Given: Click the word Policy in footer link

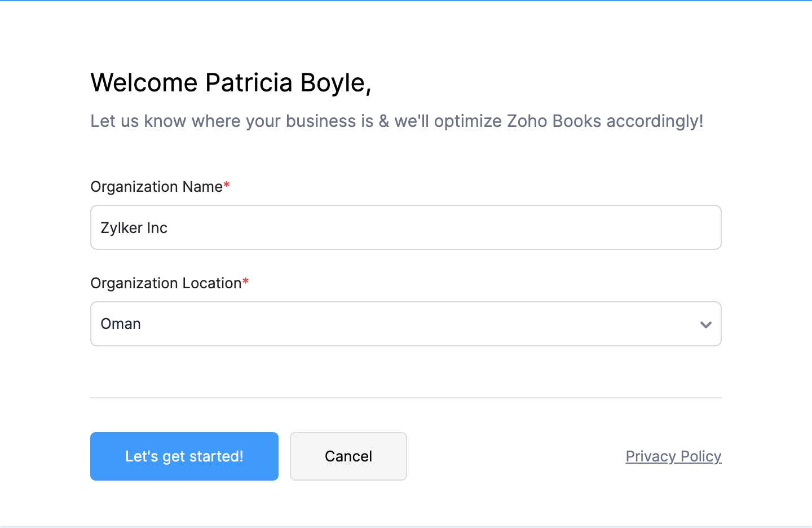Looking at the screenshot, I should click(701, 456).
